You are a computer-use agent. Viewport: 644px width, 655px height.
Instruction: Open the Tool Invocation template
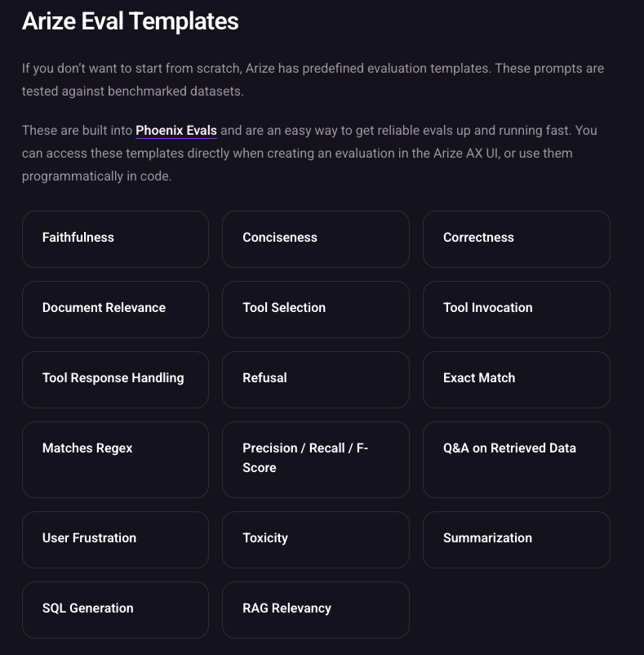click(516, 309)
